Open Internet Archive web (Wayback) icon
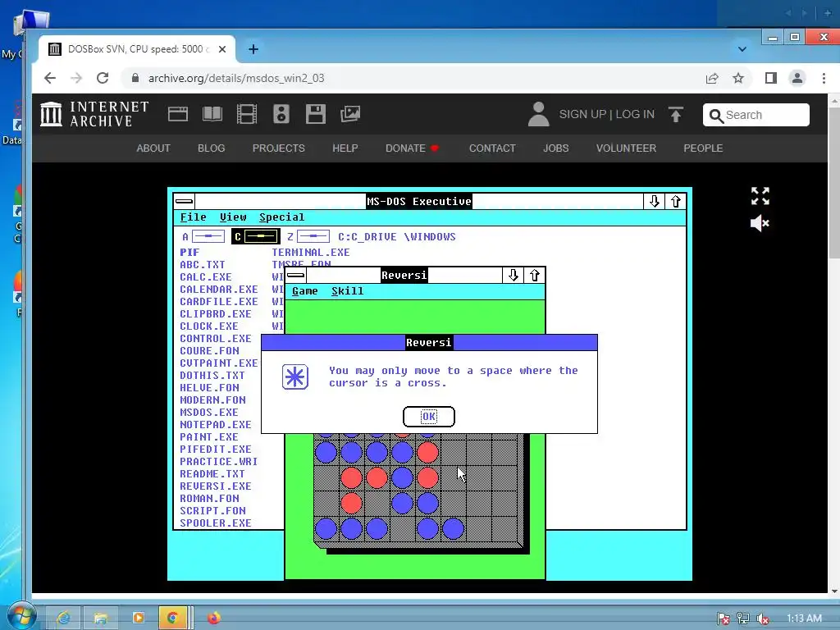This screenshot has width=840, height=630. tap(178, 114)
